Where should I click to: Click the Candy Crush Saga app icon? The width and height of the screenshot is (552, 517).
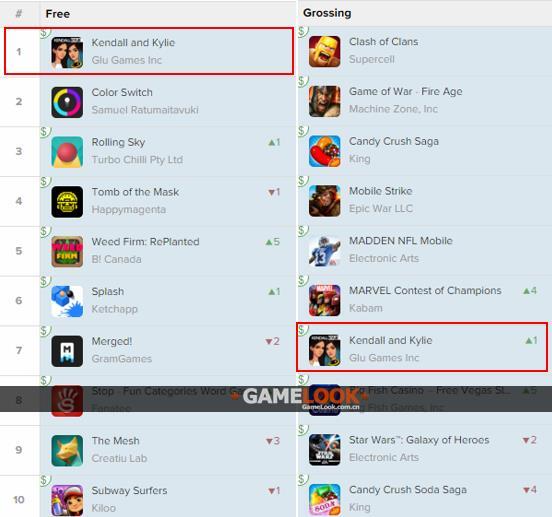(325, 151)
